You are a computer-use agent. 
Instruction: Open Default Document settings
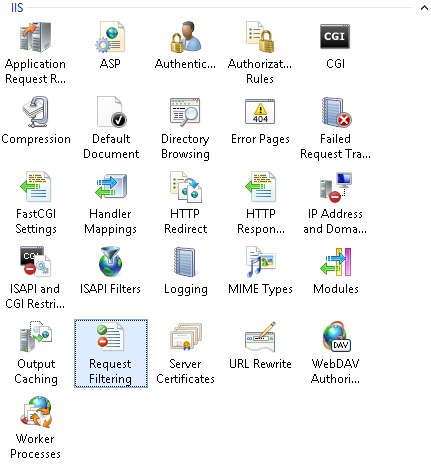coord(111,128)
